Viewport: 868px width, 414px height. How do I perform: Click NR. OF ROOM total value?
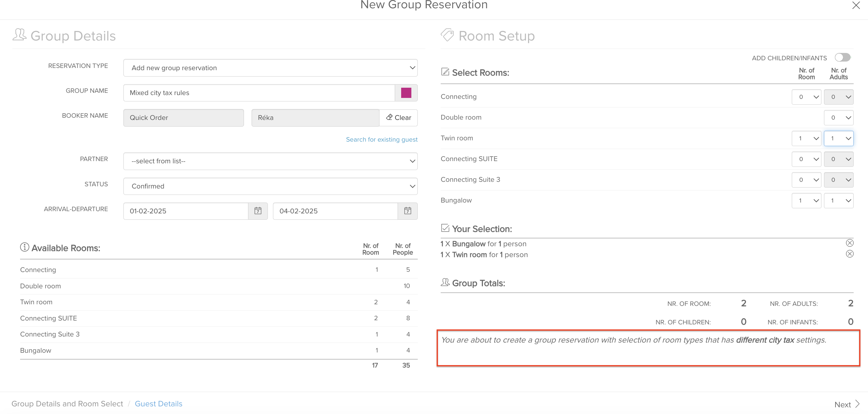(743, 303)
